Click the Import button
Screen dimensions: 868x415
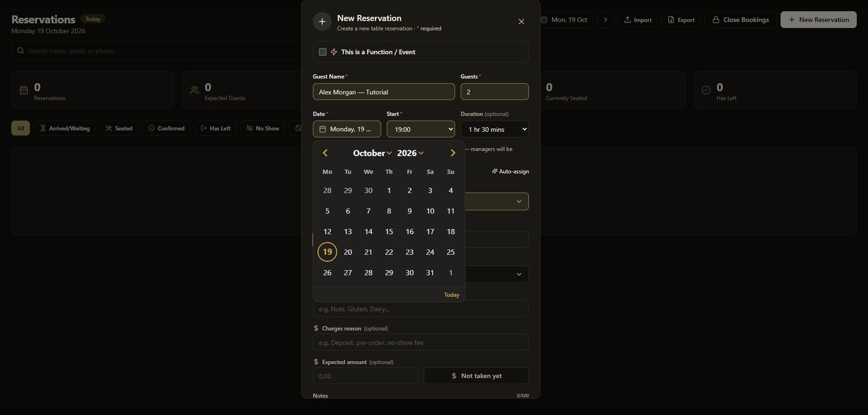(638, 20)
